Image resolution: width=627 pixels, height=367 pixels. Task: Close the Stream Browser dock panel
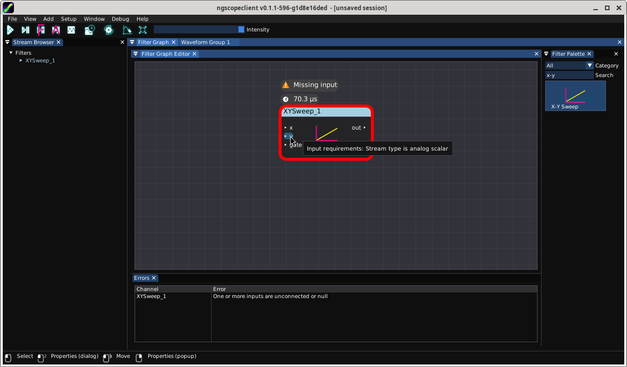tap(122, 42)
